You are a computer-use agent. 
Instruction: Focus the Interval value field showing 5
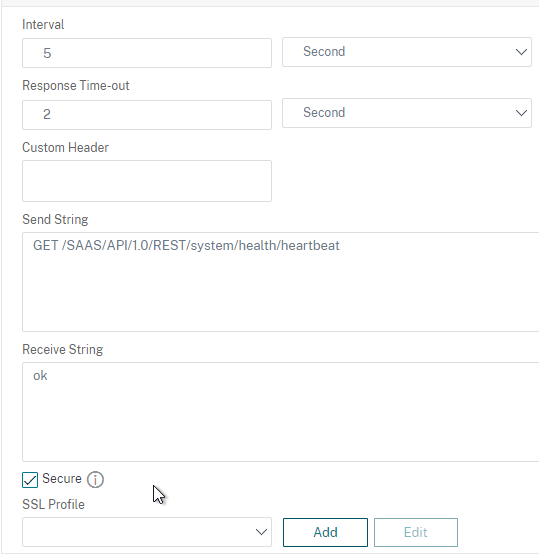pos(147,53)
